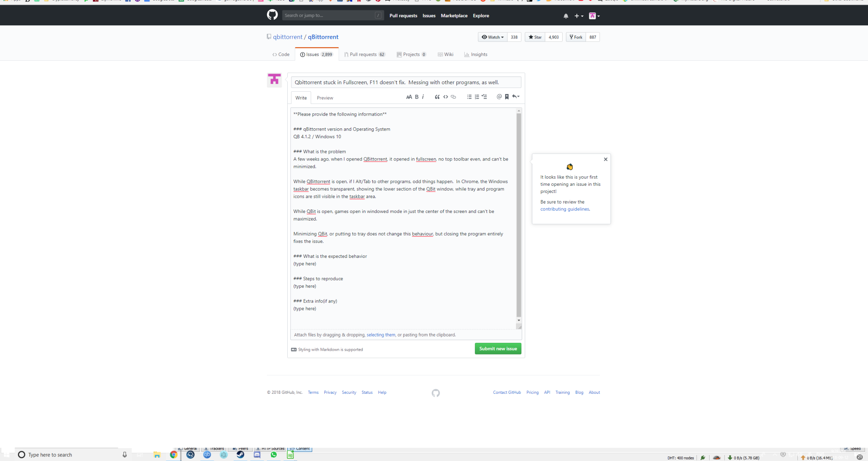Open the GitHub homepage via the Octocat logo

pyautogui.click(x=272, y=15)
